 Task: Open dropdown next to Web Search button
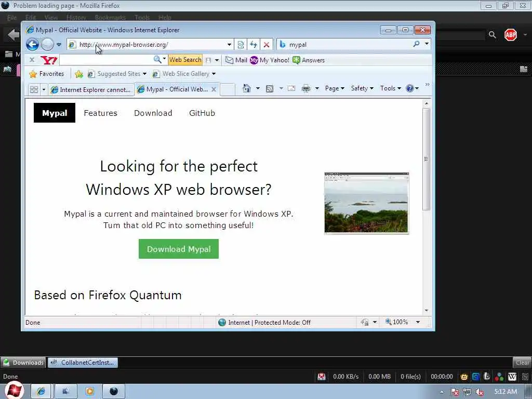[217, 60]
